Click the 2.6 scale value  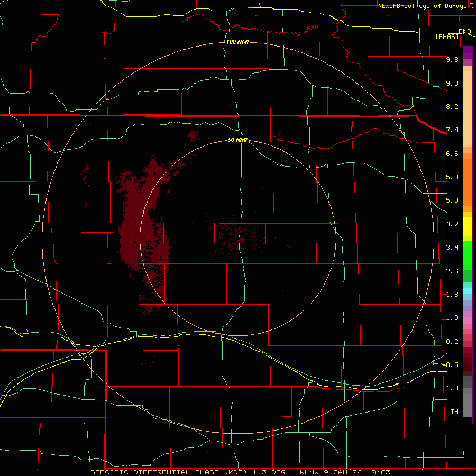(452, 271)
